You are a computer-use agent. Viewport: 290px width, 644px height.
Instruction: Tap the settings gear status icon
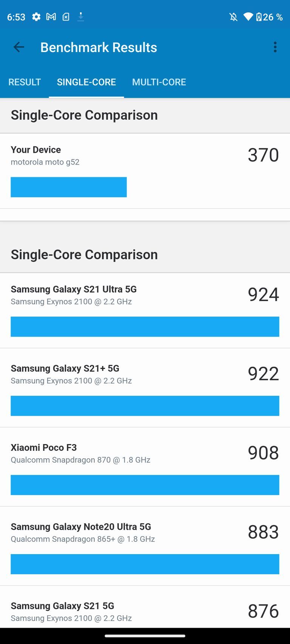(x=36, y=17)
